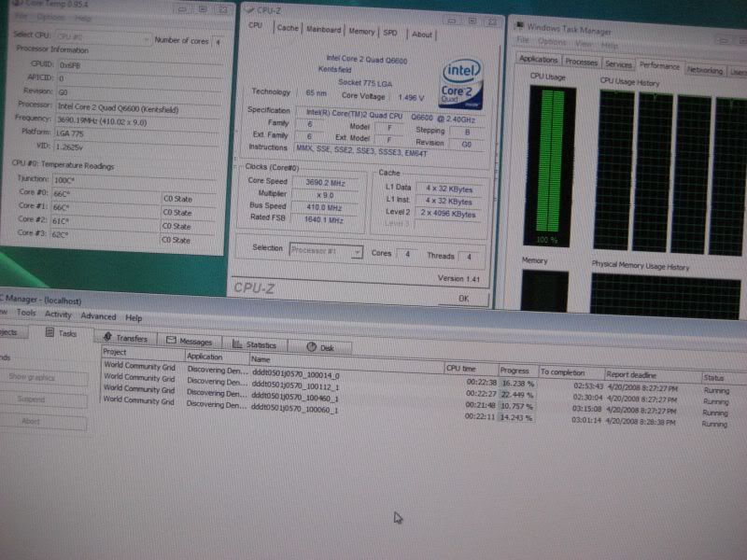Select Performance tab in Task Manager

coord(659,66)
